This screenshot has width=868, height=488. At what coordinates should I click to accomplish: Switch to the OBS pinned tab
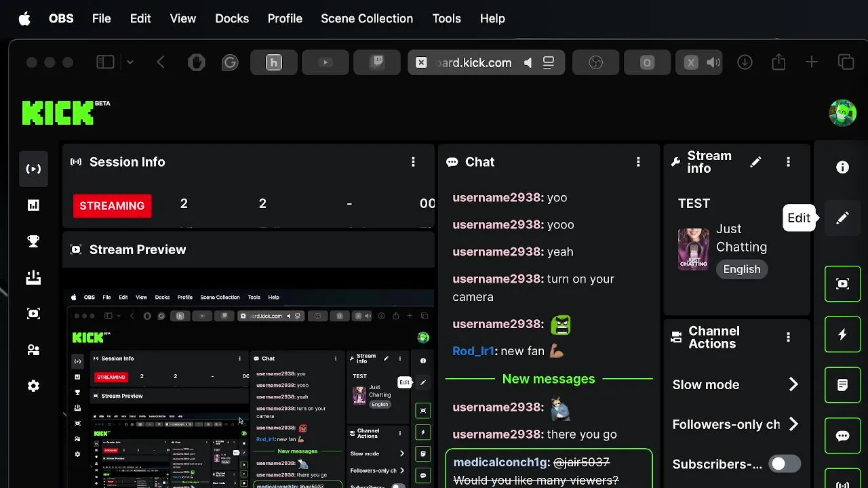tap(595, 62)
